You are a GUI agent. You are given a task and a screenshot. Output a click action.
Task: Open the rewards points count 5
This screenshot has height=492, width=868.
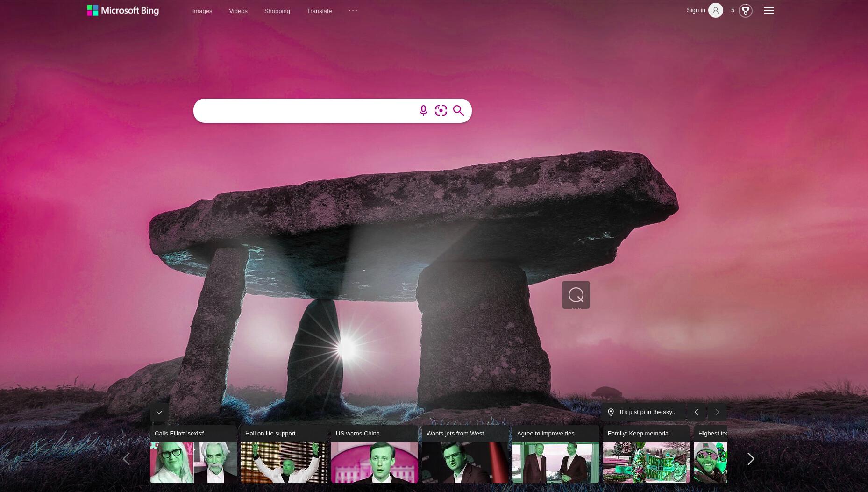(733, 10)
